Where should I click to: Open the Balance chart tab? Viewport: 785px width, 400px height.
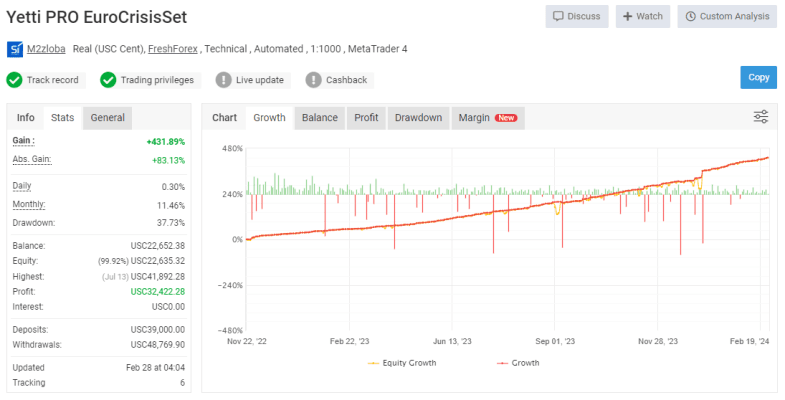pos(320,118)
